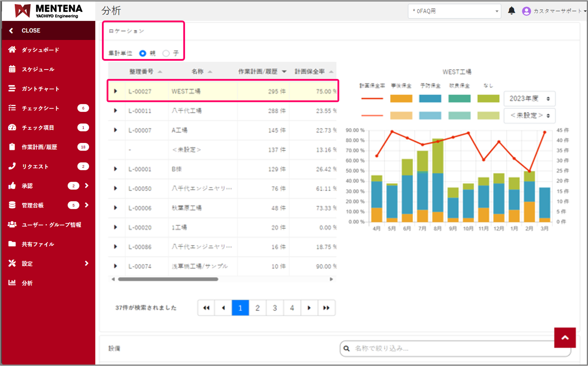Viewport: 588px width, 366px height.
Task: Click the Request phone icon
Action: 12,166
